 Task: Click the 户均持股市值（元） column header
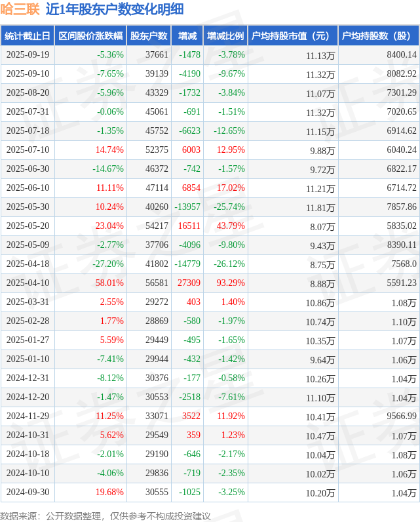click(x=292, y=36)
